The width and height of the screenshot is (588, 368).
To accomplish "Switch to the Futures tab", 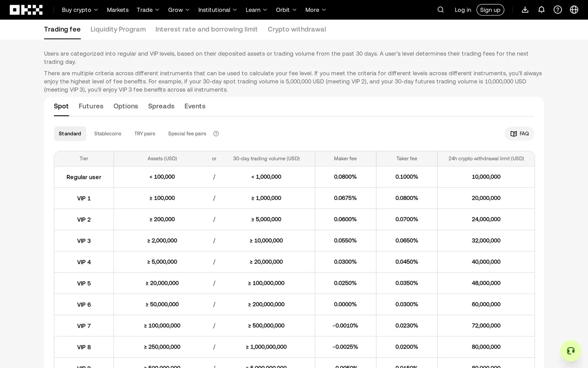I will (91, 106).
